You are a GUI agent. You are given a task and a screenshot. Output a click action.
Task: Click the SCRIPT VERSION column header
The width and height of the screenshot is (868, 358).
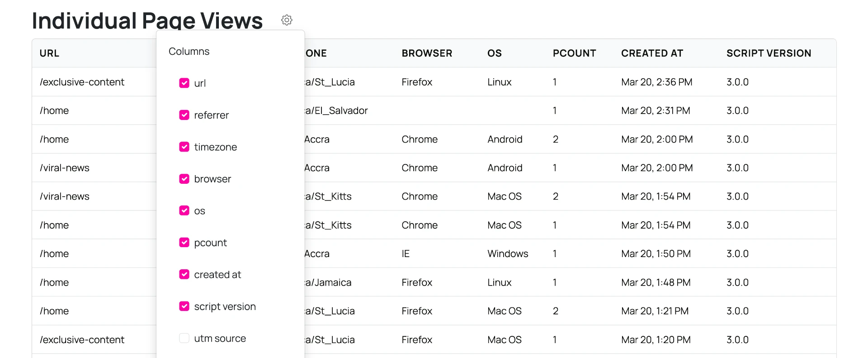coord(769,53)
